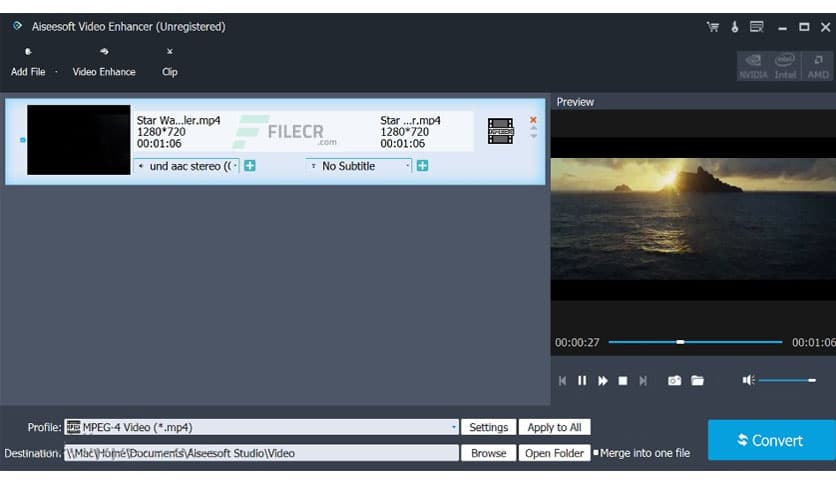Click the preview video area

coord(693,218)
